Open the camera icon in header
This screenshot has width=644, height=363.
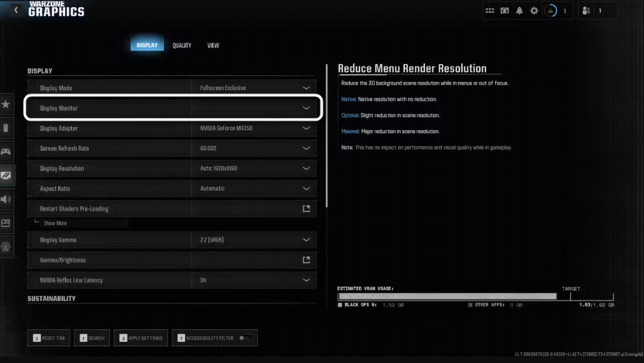pos(505,11)
